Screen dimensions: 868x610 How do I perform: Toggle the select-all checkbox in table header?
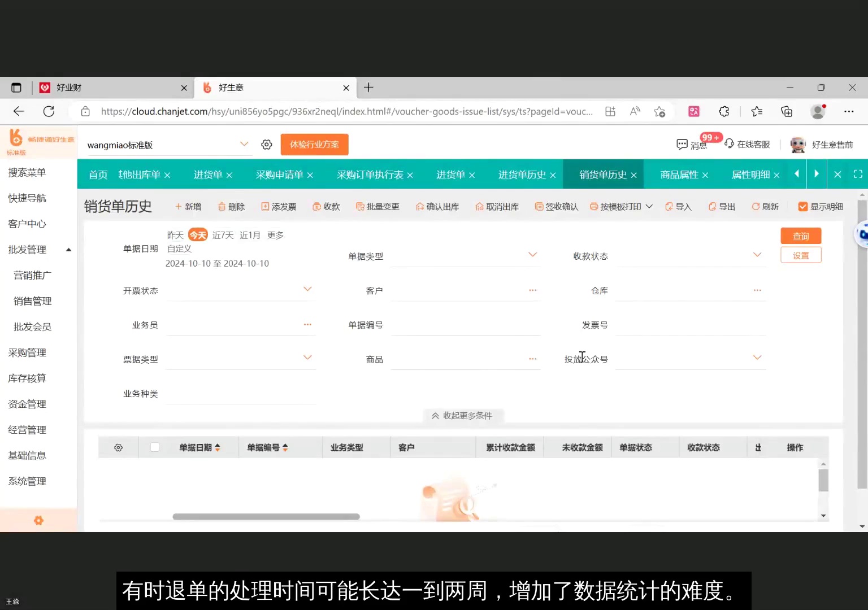pyautogui.click(x=154, y=447)
